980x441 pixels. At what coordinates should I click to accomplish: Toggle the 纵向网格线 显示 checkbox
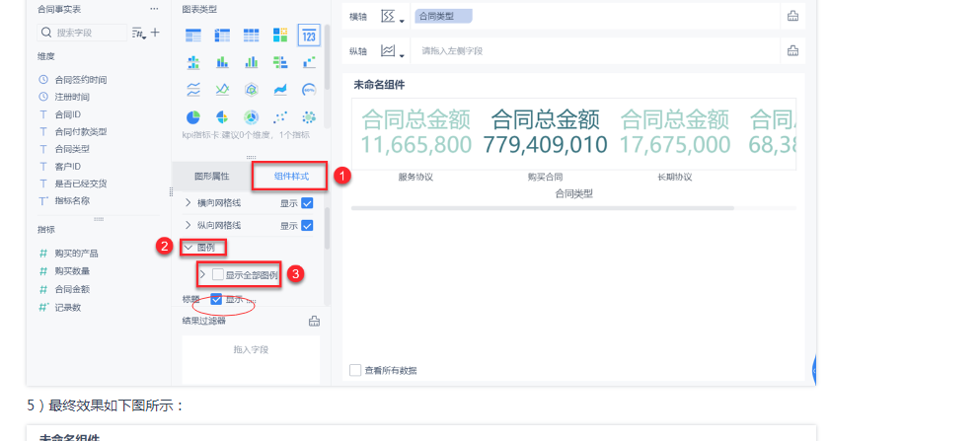pos(307,226)
